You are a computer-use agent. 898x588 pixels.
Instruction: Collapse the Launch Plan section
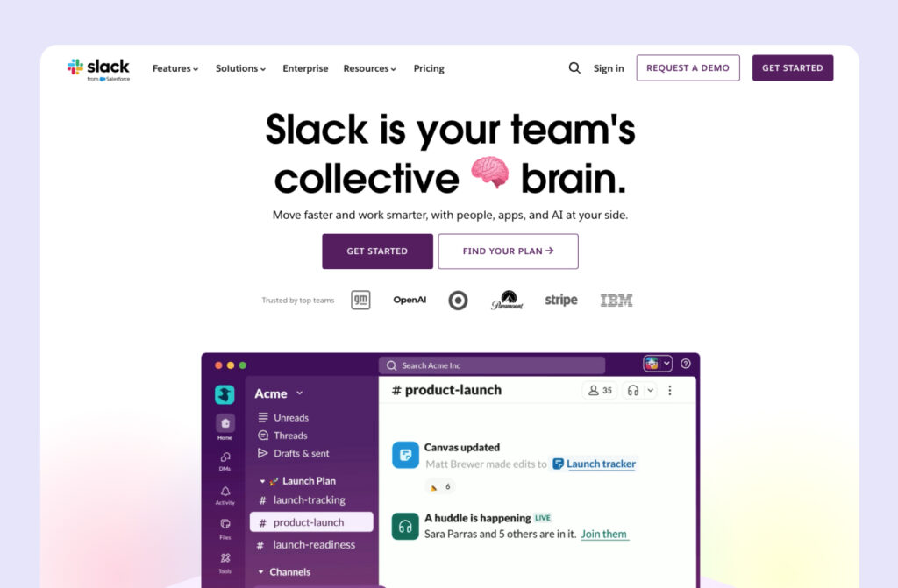tap(262, 481)
